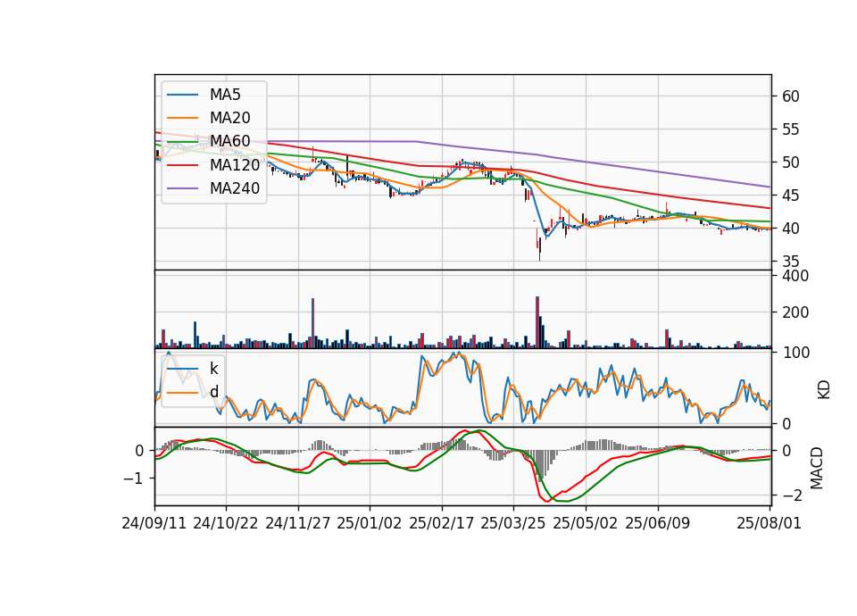857x616 pixels.
Task: Click the 25/01/02 date axis label
Action: click(370, 523)
